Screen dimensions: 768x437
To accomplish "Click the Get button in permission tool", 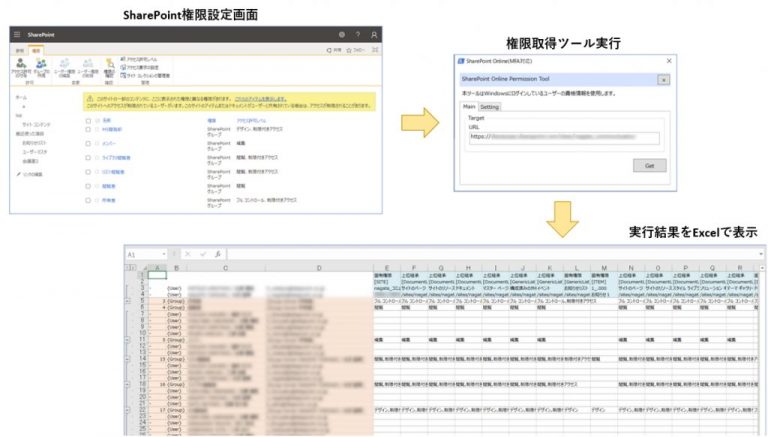I will click(649, 166).
